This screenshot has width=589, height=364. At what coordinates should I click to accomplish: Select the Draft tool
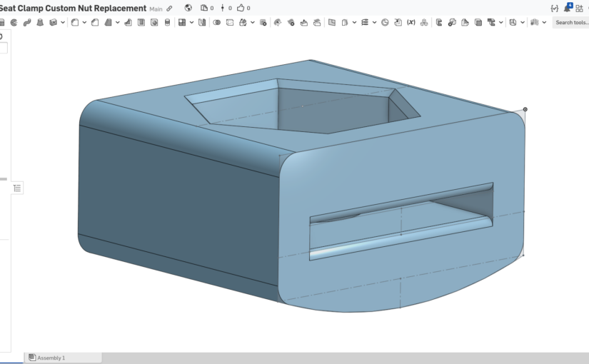click(x=109, y=23)
